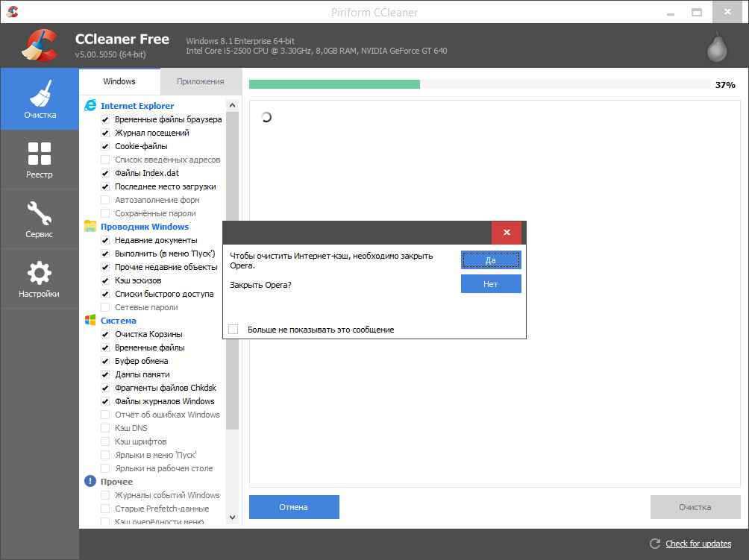
Task: Click the Internet Explorer logo icon
Action: 90,106
